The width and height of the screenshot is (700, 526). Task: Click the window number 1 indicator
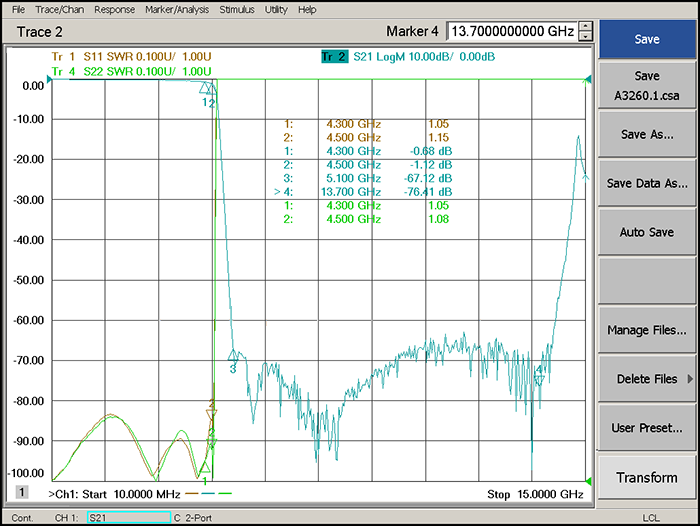pyautogui.click(x=21, y=492)
